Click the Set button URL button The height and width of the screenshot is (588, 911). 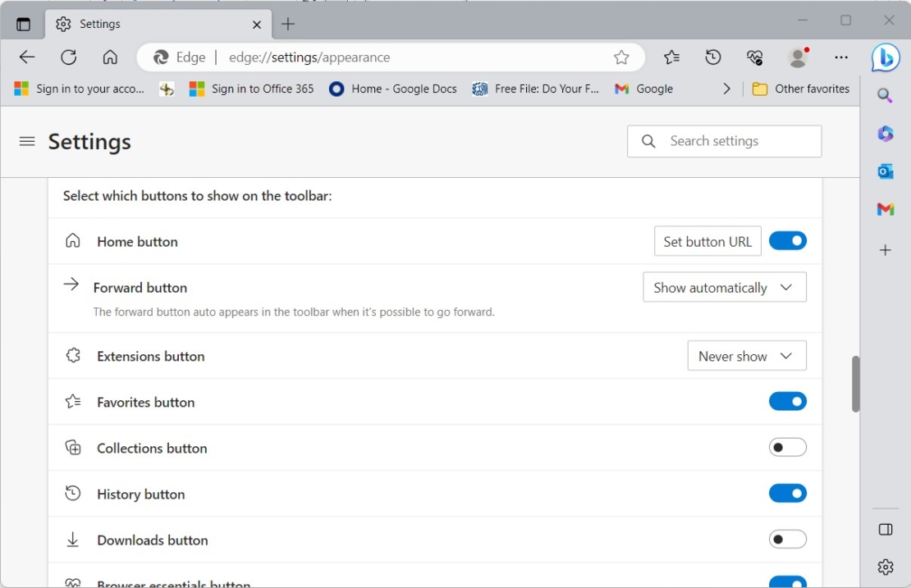tap(707, 240)
